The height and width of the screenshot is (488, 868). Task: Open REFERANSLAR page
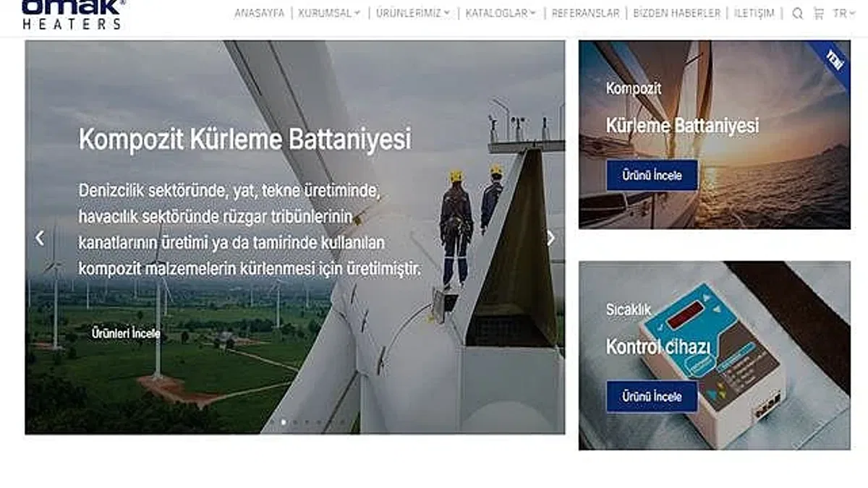click(585, 13)
